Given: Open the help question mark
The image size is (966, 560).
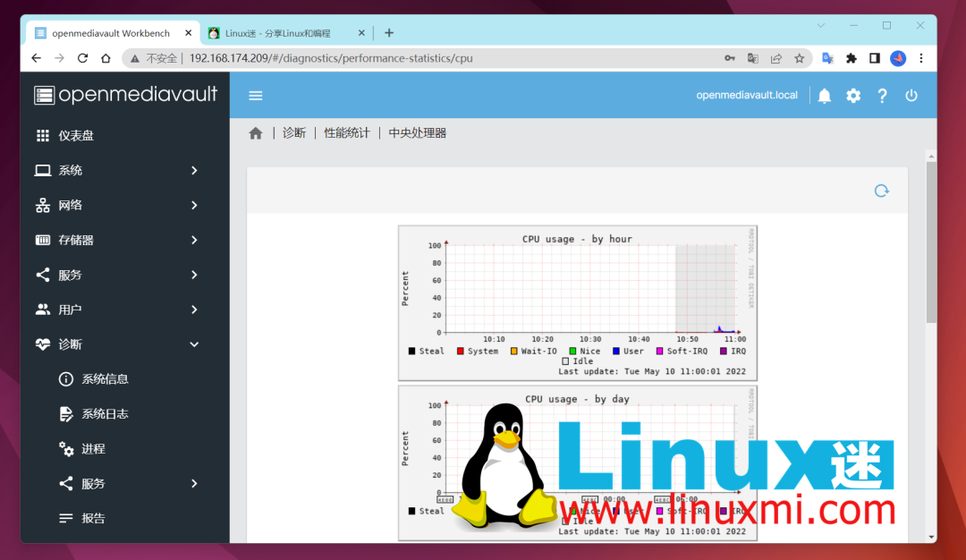Looking at the screenshot, I should [882, 96].
